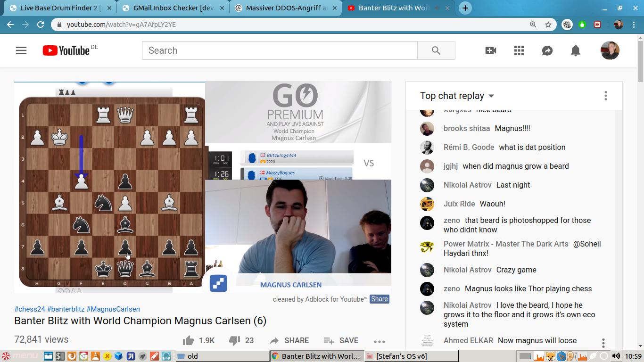Image resolution: width=644 pixels, height=362 pixels.
Task: Expand the Top chat replay dropdown
Action: pos(491,96)
